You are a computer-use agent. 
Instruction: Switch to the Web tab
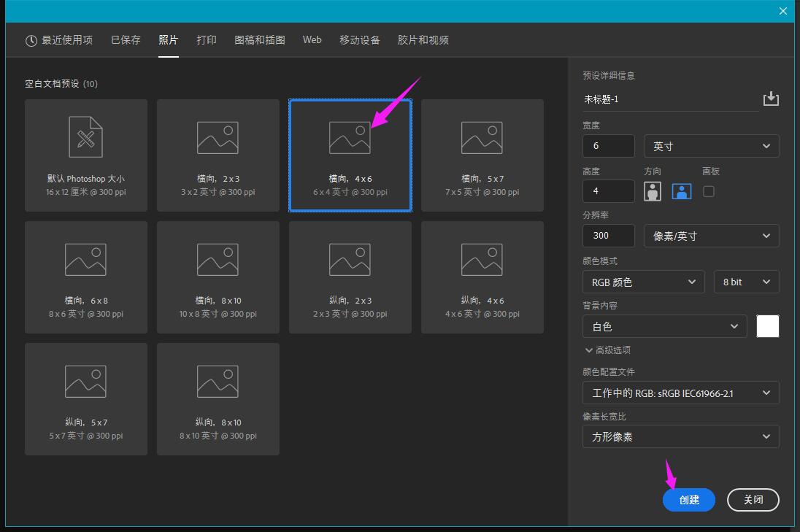click(312, 40)
